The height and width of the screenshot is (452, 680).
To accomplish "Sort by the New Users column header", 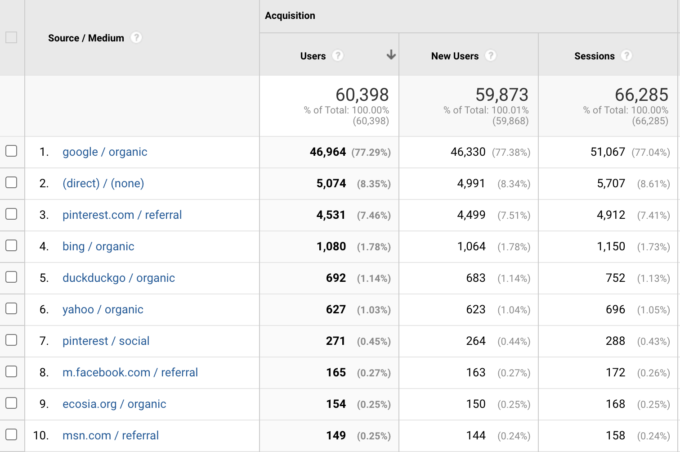I will click(454, 56).
